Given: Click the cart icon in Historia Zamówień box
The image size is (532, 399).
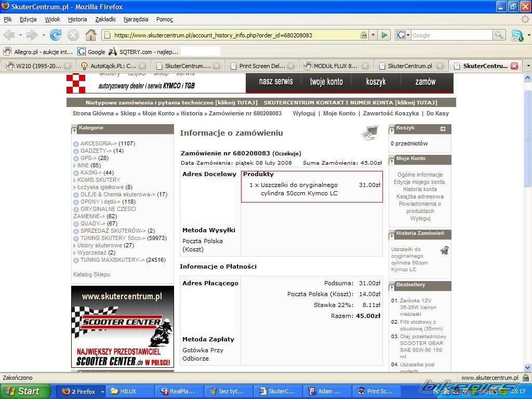Looking at the screenshot, I should (444, 250).
